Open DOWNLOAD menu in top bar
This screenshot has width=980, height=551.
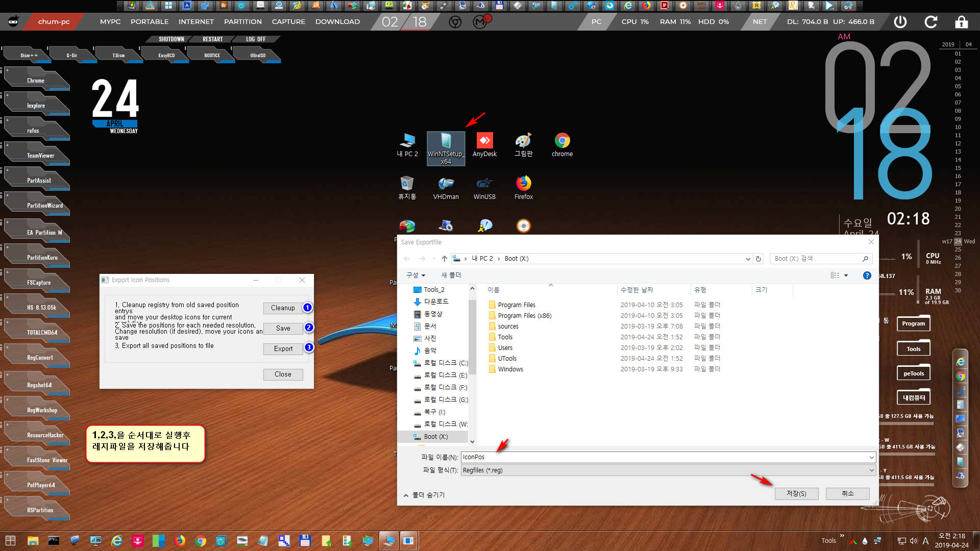337,22
